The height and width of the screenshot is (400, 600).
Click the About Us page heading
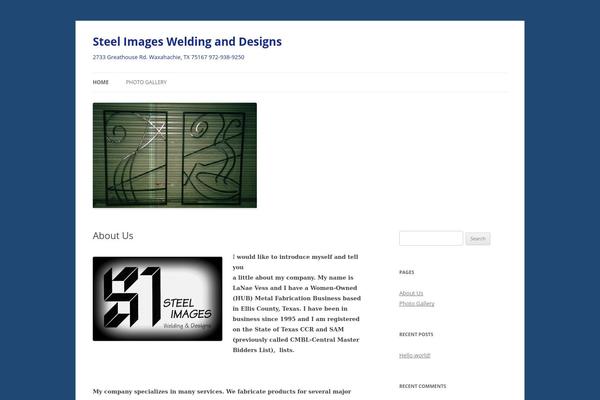(113, 236)
